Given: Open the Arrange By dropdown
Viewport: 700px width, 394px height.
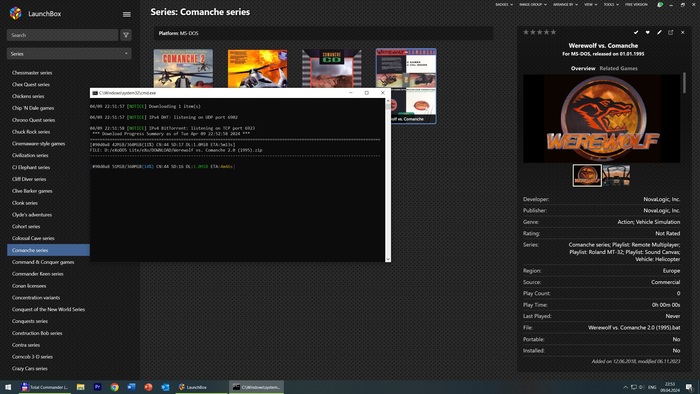Looking at the screenshot, I should coord(565,4).
